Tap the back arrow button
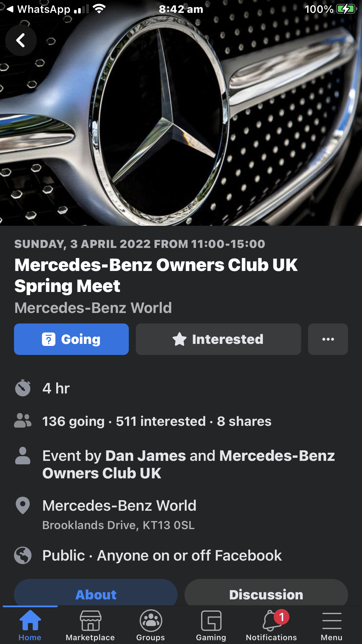This screenshot has width=362, height=644. click(21, 40)
